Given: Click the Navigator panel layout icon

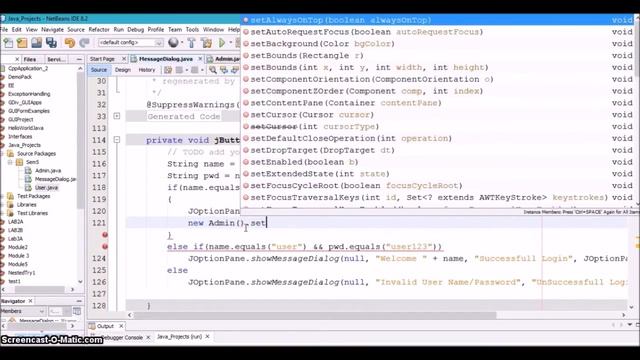Looking at the screenshot, I should (x=77, y=311).
